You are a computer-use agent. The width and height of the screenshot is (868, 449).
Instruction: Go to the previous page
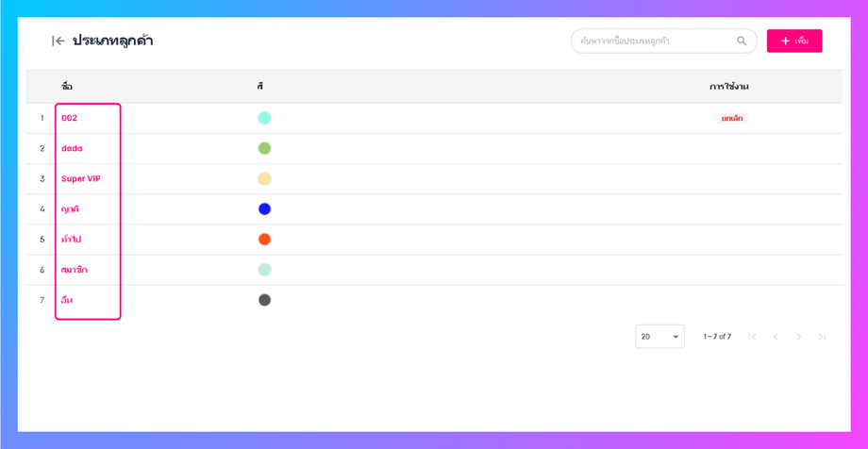(x=776, y=337)
